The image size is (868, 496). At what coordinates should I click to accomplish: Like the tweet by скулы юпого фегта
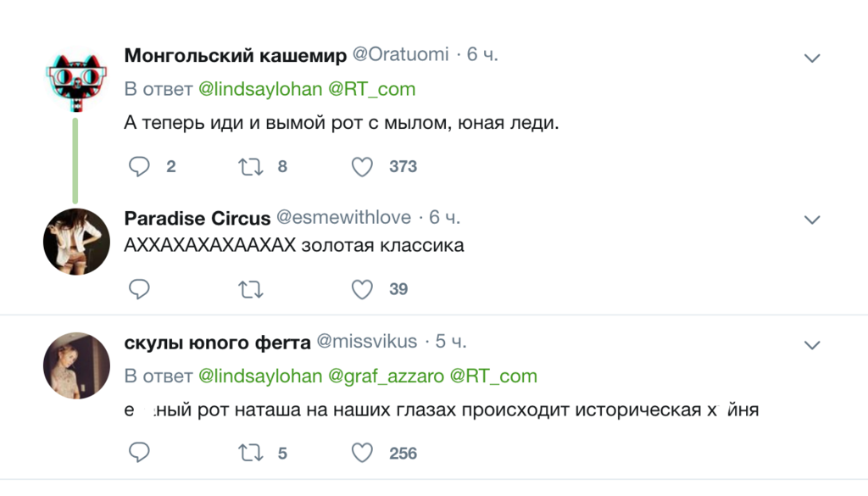(x=362, y=453)
